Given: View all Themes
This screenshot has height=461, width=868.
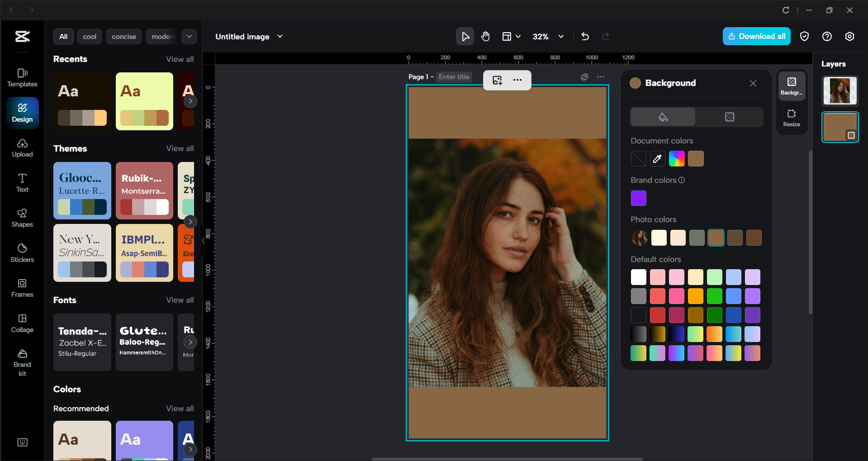Looking at the screenshot, I should point(180,148).
